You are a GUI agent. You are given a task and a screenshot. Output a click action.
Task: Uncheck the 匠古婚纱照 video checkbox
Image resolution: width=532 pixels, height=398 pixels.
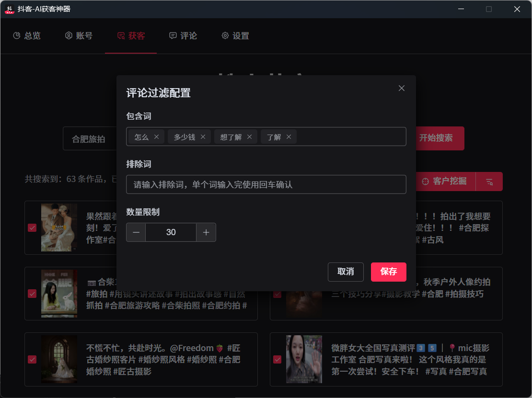(32, 359)
